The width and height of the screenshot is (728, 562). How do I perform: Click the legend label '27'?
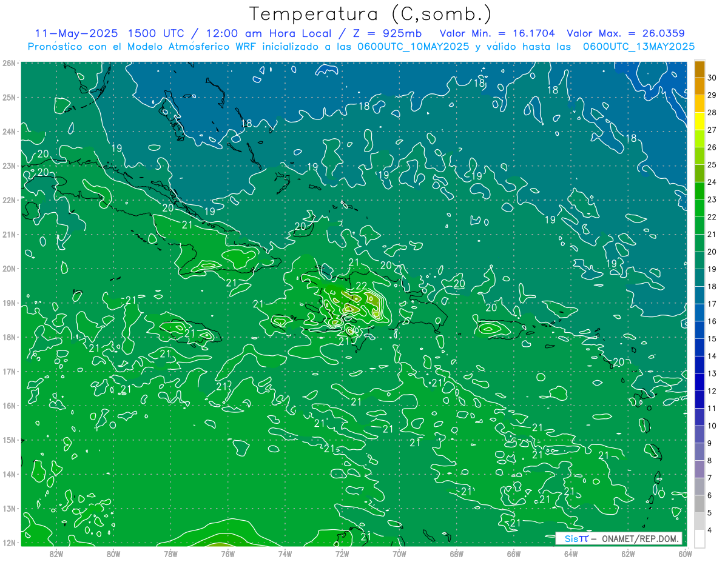[x=712, y=130]
